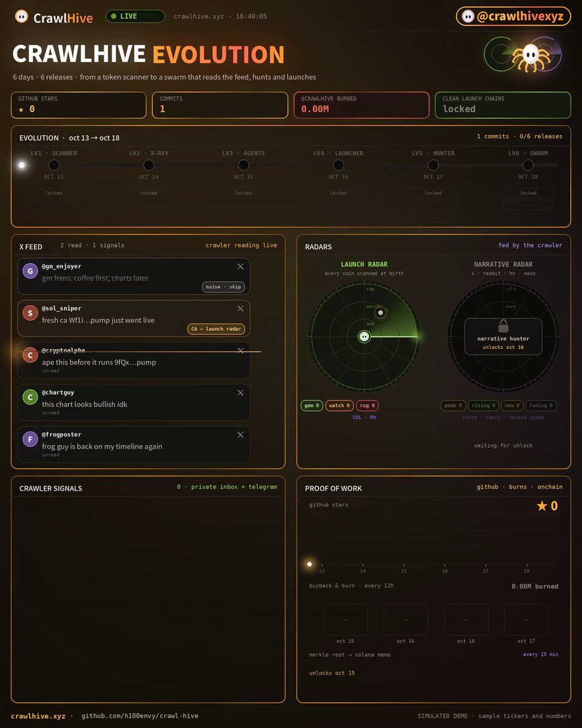
Task: Dismiss the @gm_enjoyer feed post
Action: (240, 266)
